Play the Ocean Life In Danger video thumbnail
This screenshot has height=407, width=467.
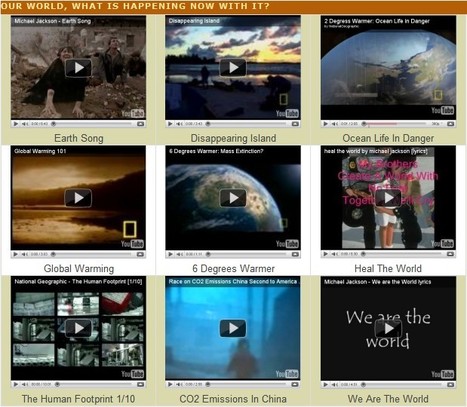tap(388, 67)
